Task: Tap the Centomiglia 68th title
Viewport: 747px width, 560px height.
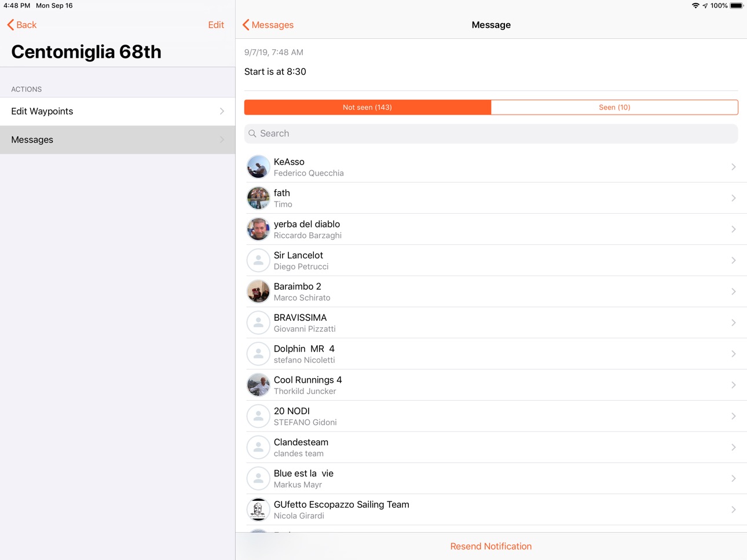Action: pyautogui.click(x=86, y=52)
